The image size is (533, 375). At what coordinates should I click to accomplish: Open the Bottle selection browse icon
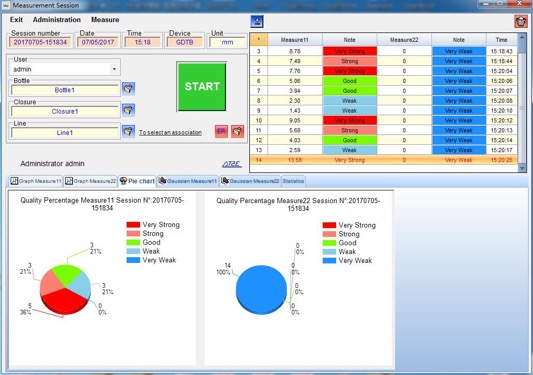coord(128,89)
